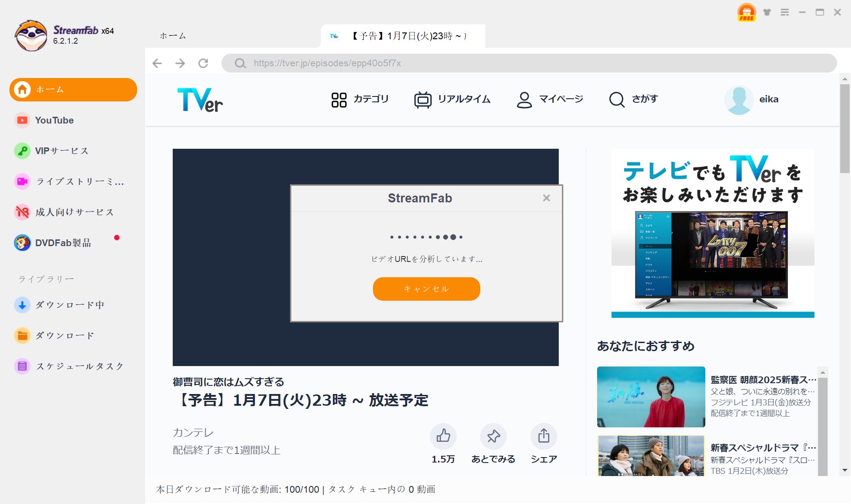Go back in the browser
This screenshot has width=851, height=504.
tap(157, 63)
